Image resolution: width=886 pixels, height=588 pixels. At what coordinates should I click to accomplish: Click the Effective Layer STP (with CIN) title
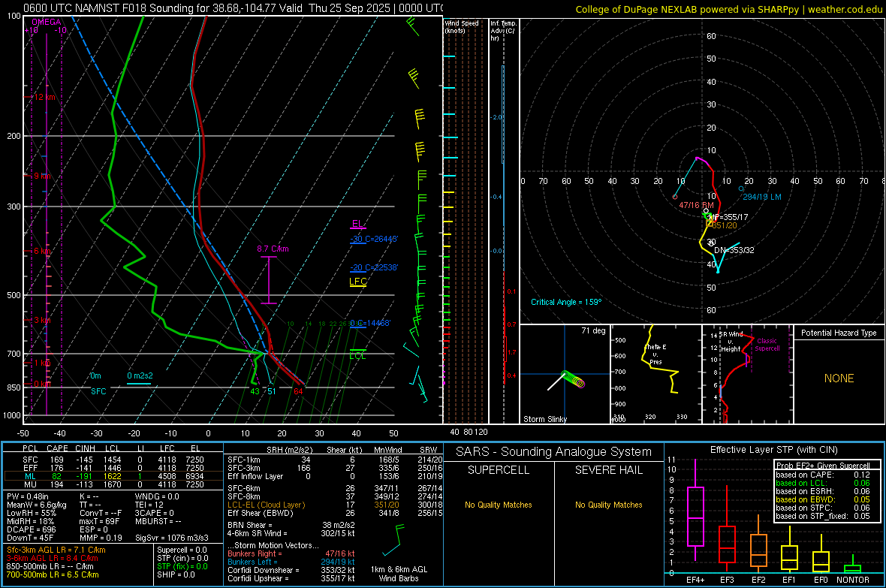point(773,450)
